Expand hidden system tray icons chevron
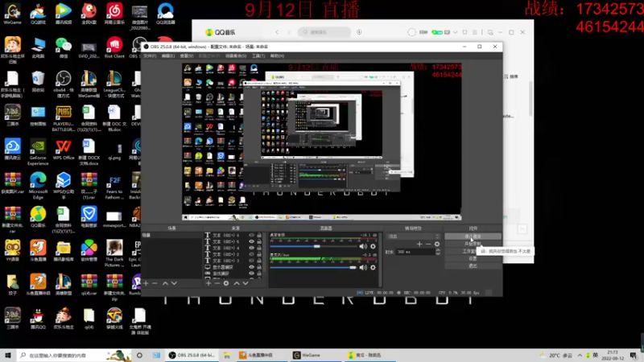The height and width of the screenshot is (362, 644). pyautogui.click(x=580, y=355)
